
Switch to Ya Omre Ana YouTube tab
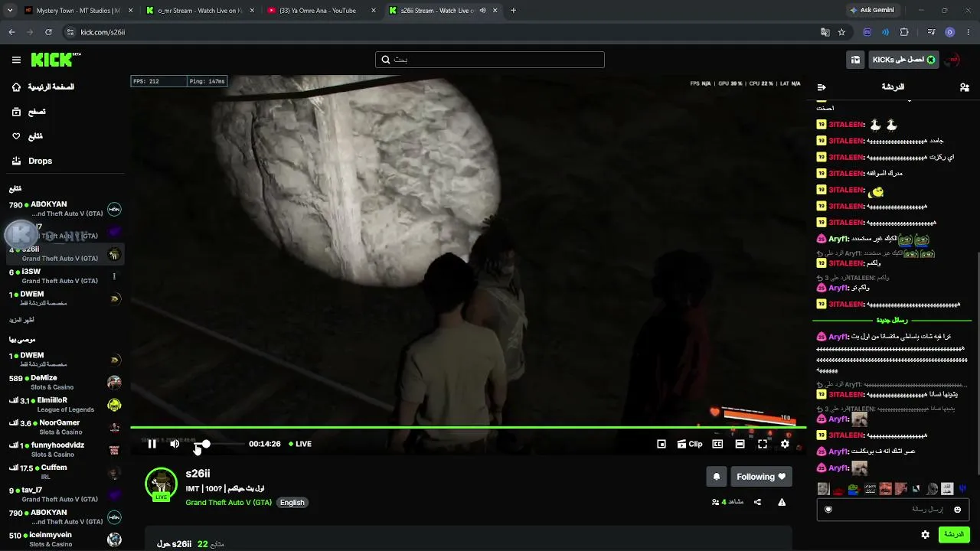[320, 11]
